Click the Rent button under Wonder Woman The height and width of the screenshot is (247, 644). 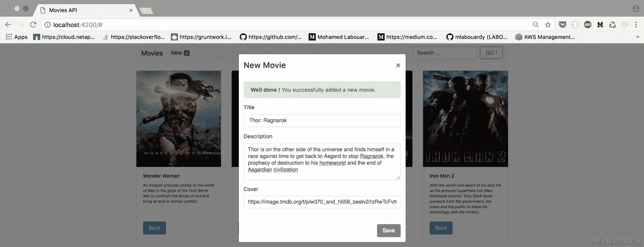[x=154, y=228]
